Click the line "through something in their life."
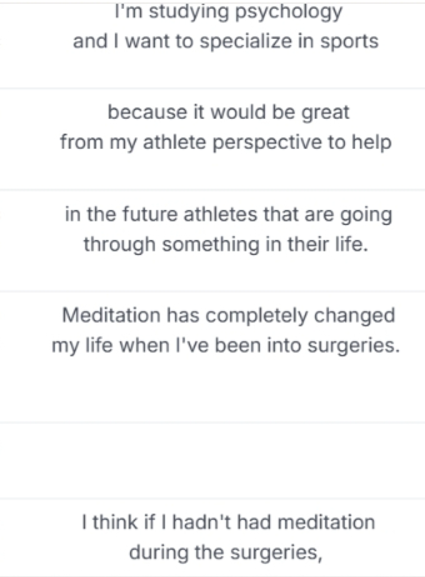Screen dimensions: 425x577 click(x=226, y=245)
